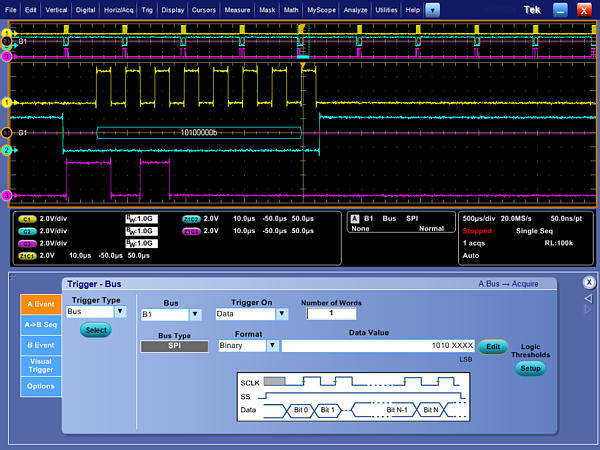600x450 pixels.
Task: Click the up arrow beside the trigger panel
Action: 589,296
